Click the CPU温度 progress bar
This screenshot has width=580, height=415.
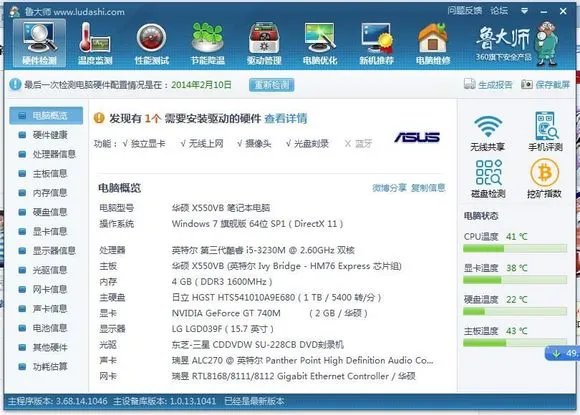pos(515,249)
